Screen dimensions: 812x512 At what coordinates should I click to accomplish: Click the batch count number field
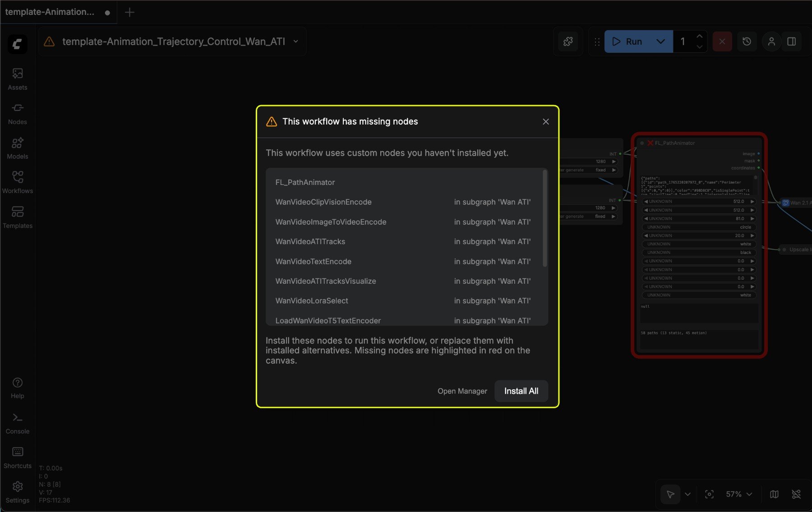(683, 42)
